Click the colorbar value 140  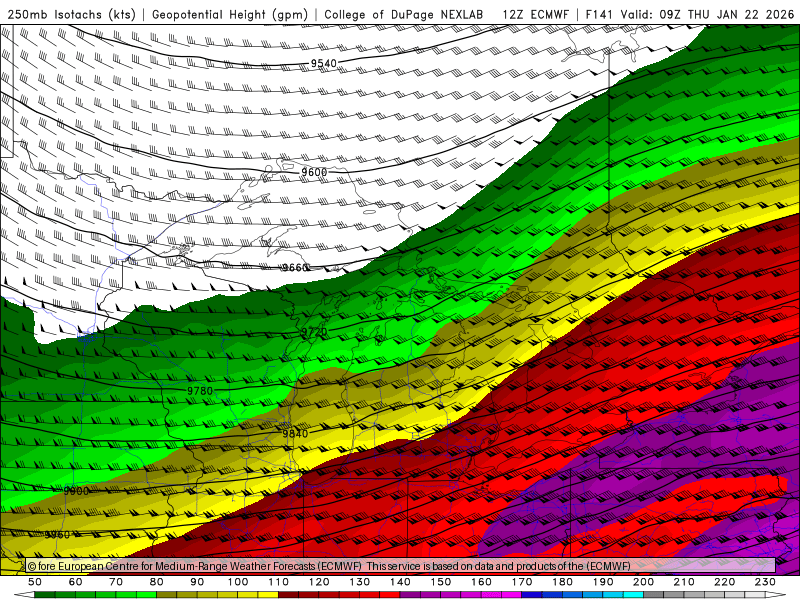(400, 582)
